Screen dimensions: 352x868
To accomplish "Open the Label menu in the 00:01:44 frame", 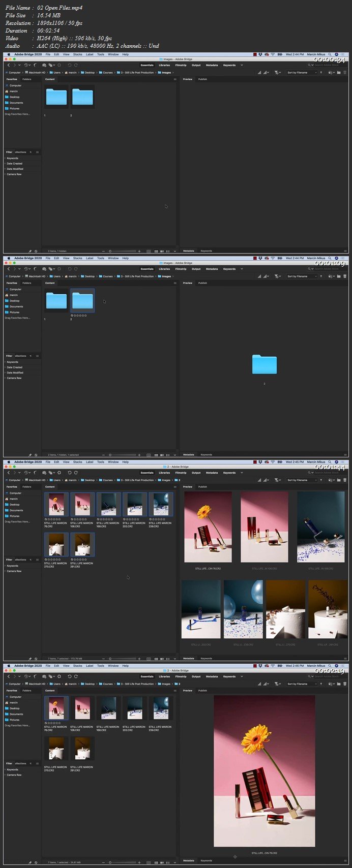I will [90, 462].
